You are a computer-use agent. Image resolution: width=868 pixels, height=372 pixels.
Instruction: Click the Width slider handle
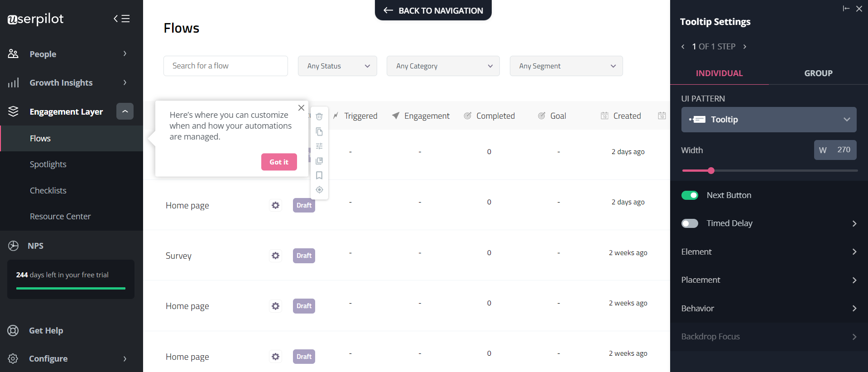[x=711, y=170]
